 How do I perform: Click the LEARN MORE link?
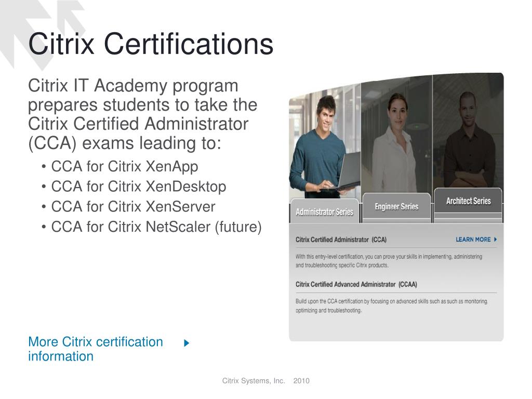473,240
